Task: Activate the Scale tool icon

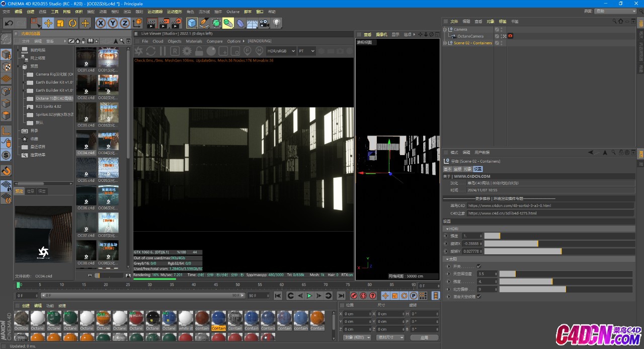Action: click(60, 23)
